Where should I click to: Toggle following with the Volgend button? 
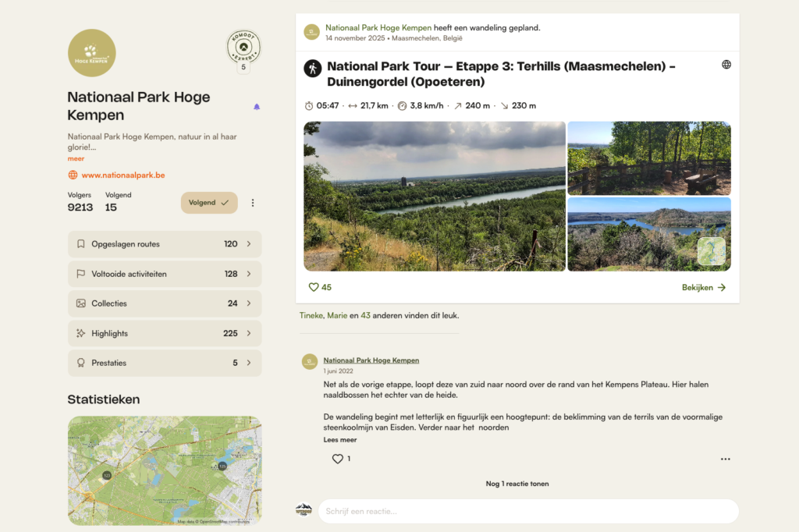[208, 202]
